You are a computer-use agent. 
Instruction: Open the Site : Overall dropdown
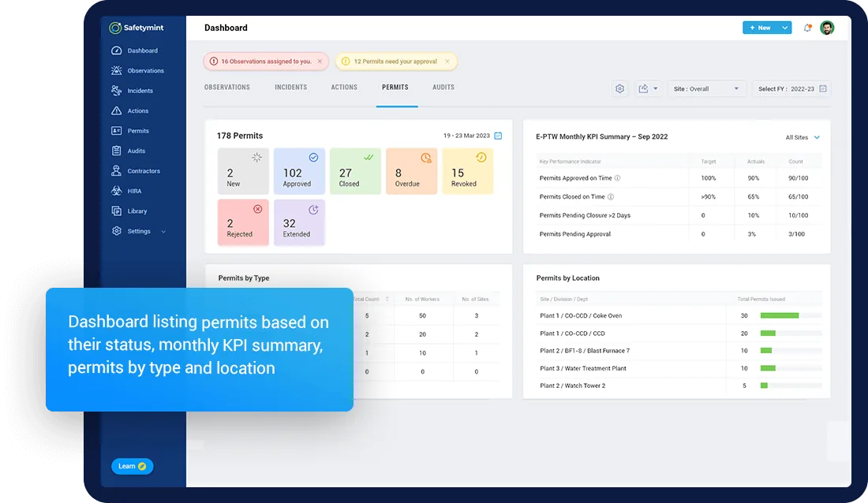point(705,88)
